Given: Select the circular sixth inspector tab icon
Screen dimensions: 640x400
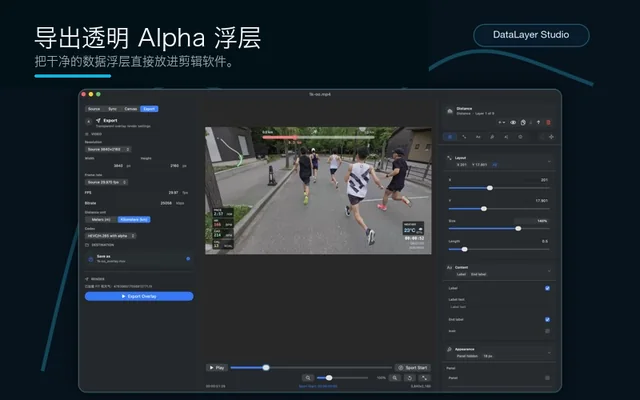Looking at the screenshot, I should pyautogui.click(x=520, y=137).
